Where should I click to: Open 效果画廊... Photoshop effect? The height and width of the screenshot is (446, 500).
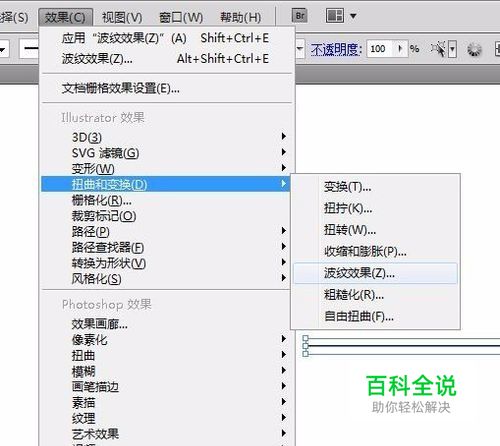coord(166,324)
